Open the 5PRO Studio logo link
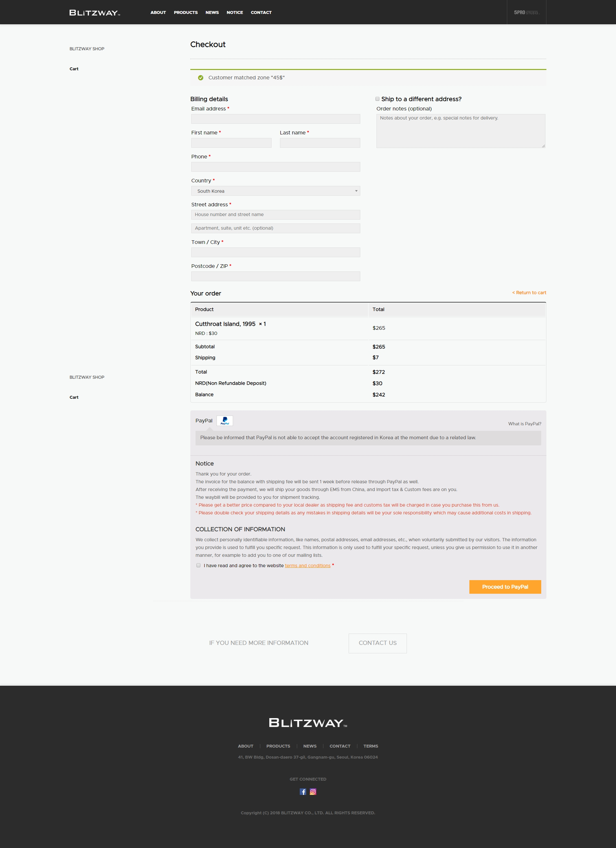This screenshot has width=616, height=848. pos(526,12)
